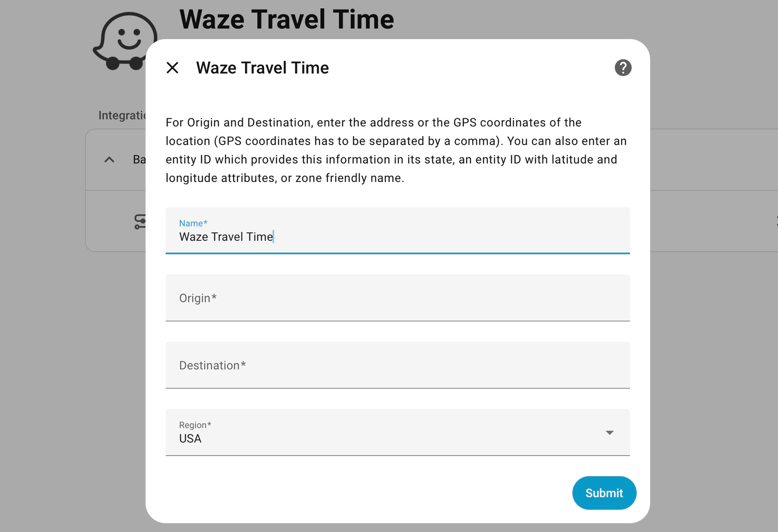
Task: Select the Integrations tab
Action: coord(121,115)
